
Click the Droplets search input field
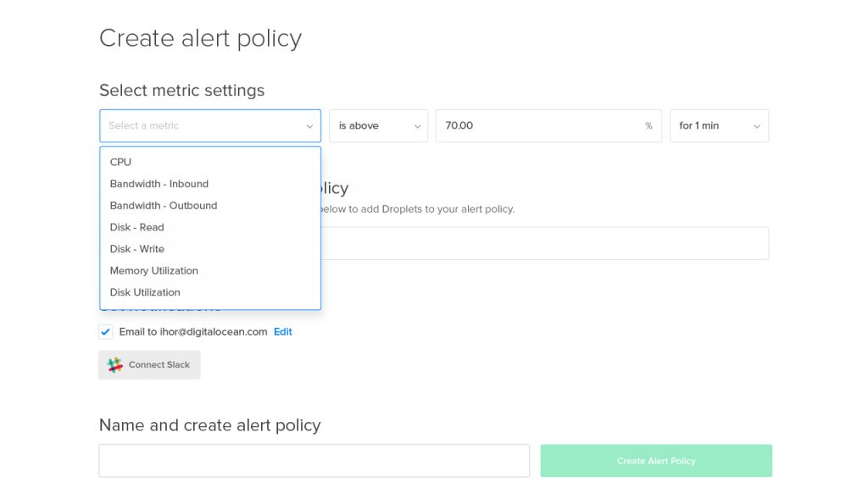click(x=542, y=243)
